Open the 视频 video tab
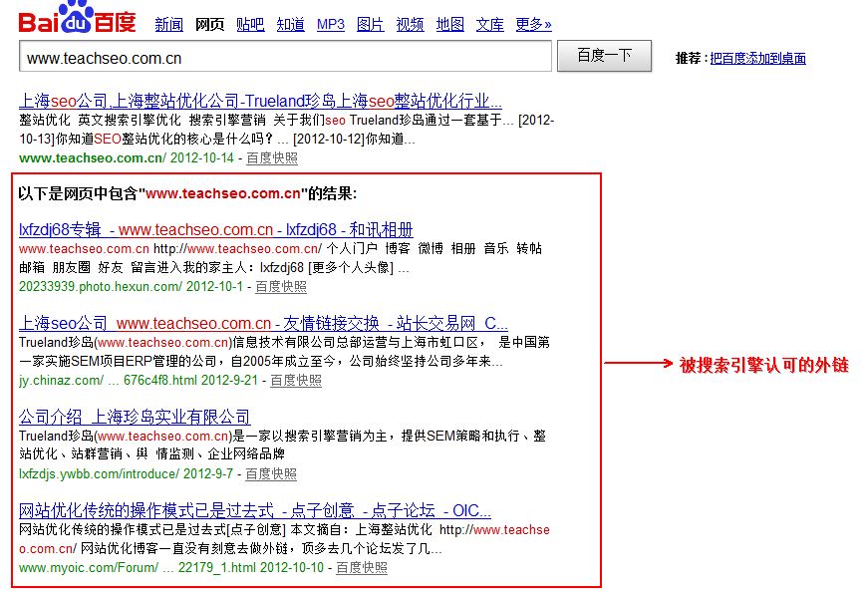Screen dimensions: 868x594 tap(410, 25)
